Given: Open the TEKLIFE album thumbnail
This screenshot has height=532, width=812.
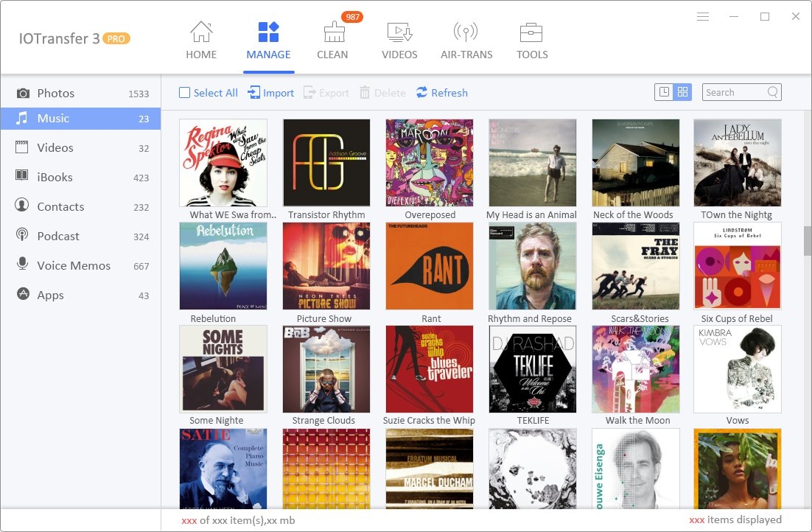Looking at the screenshot, I should coord(532,369).
